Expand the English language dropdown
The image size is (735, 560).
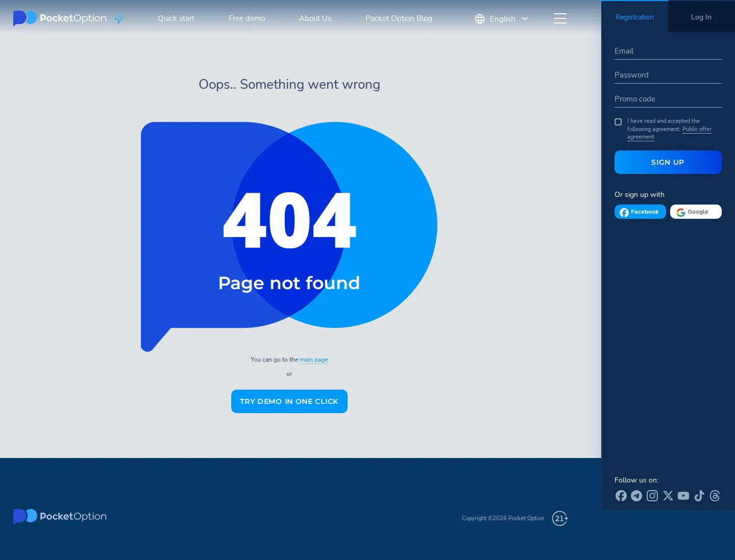502,19
